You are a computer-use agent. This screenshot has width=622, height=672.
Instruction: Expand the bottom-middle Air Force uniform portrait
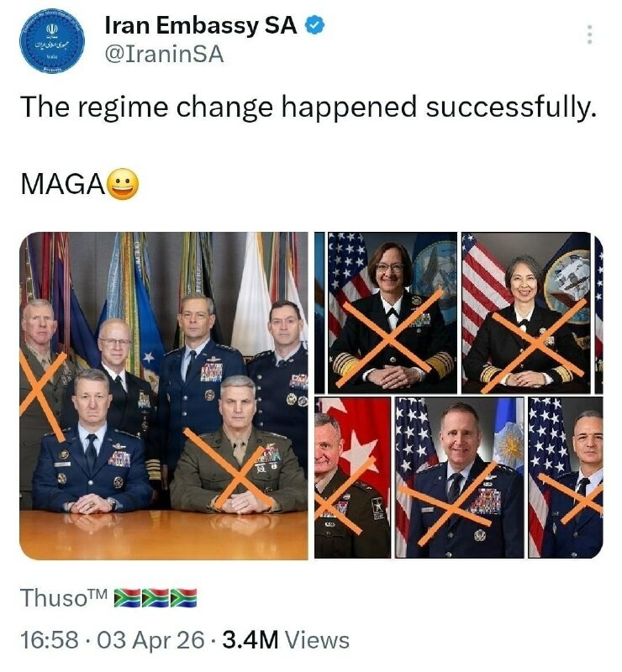[x=460, y=478]
